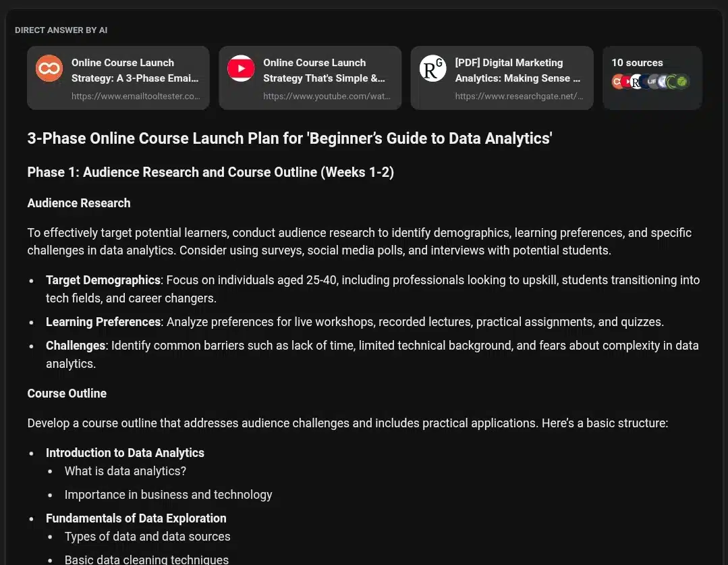Click the gray UF favicon in sources stack
728x565 pixels.
pyautogui.click(x=652, y=82)
